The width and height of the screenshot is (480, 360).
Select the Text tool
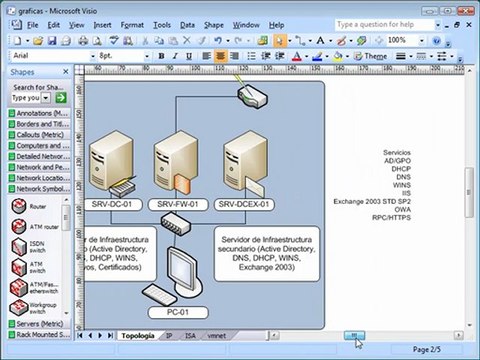[x=320, y=41]
